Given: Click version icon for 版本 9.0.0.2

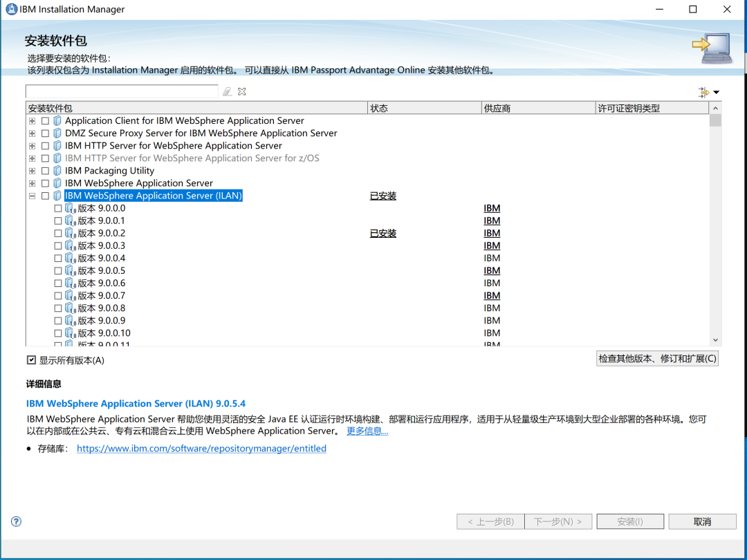Looking at the screenshot, I should point(71,233).
